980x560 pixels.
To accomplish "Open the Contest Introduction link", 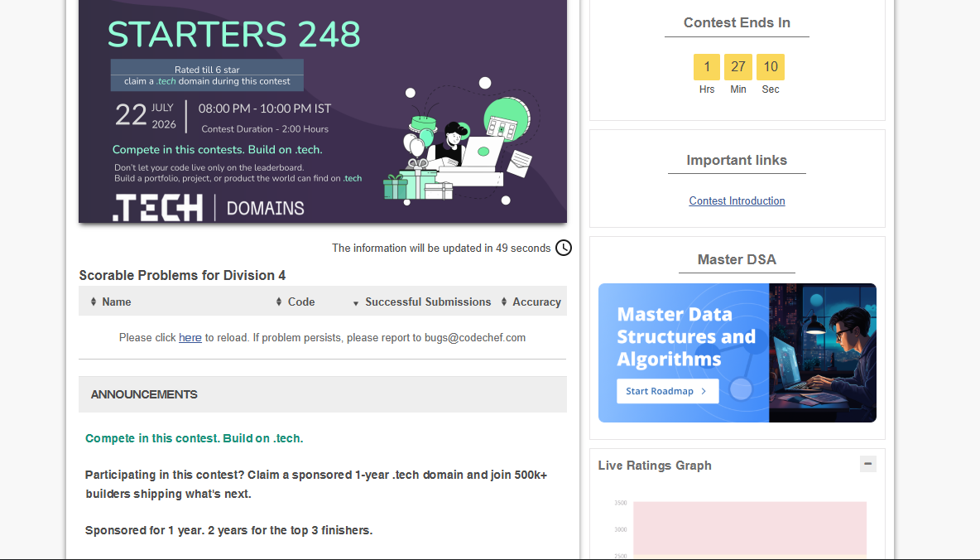I will pyautogui.click(x=737, y=200).
